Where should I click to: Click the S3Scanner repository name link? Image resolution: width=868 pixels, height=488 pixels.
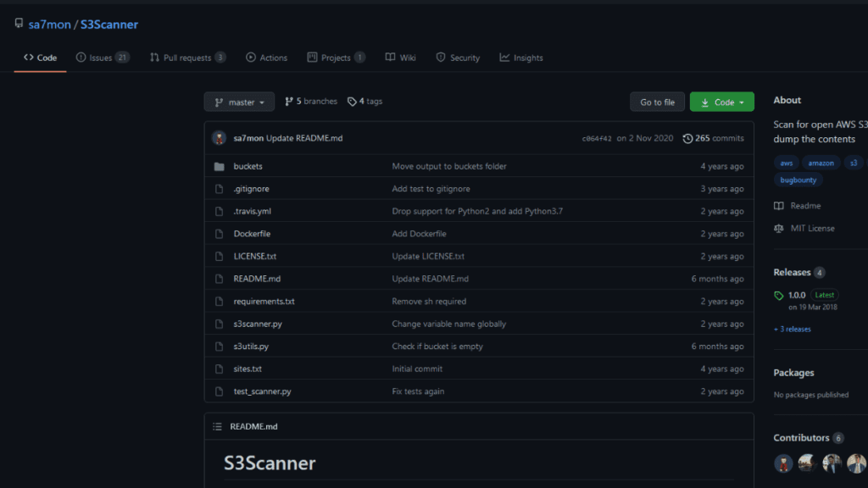109,25
